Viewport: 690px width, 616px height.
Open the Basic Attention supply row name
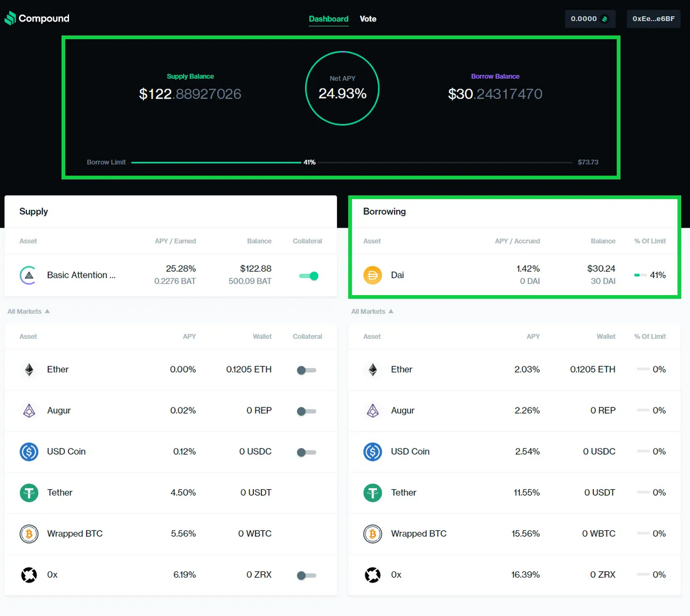click(x=81, y=275)
